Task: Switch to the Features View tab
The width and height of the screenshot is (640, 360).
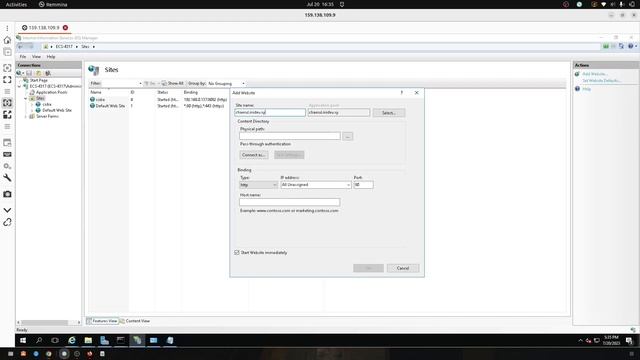Action: [102, 321]
